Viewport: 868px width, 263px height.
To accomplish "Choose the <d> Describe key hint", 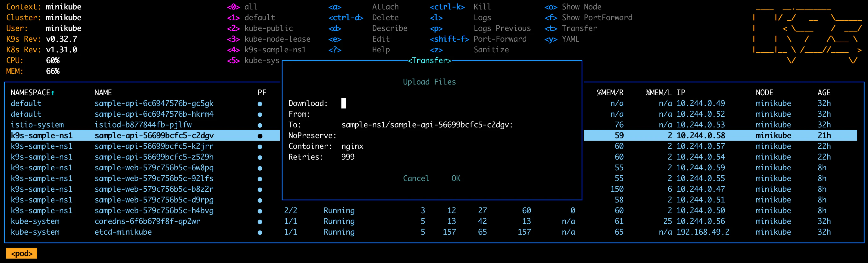I will click(368, 28).
